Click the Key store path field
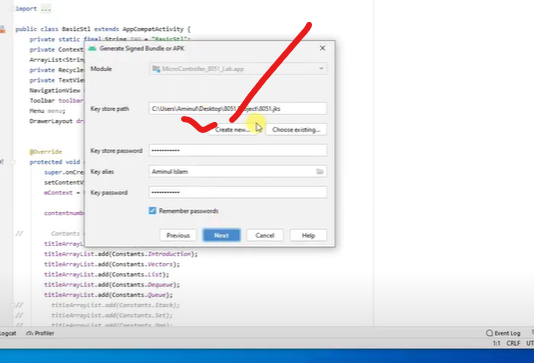Viewport: 534px width, 363px height. 238,109
